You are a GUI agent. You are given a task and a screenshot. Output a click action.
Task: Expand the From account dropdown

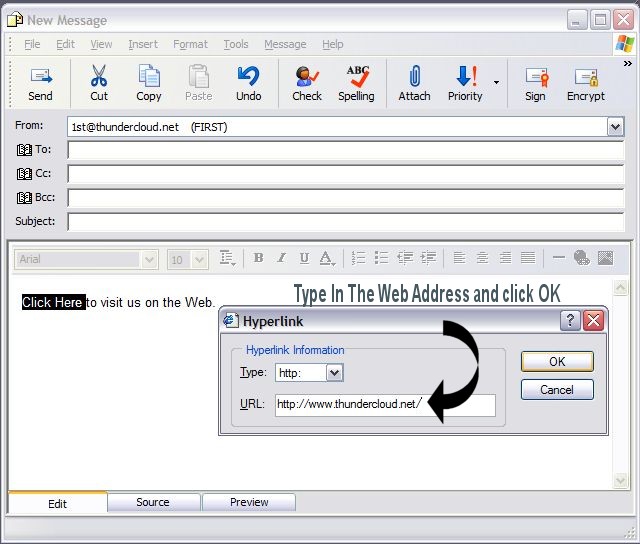[x=615, y=127]
